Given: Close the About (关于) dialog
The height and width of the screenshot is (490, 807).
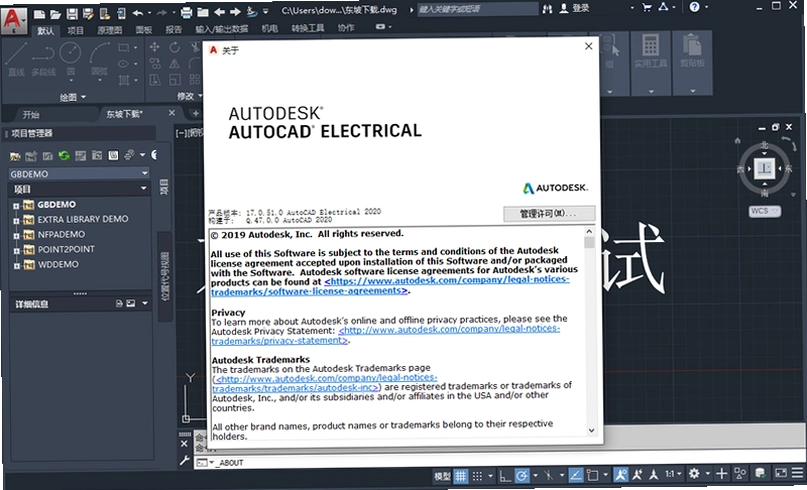Looking at the screenshot, I should pos(589,46).
